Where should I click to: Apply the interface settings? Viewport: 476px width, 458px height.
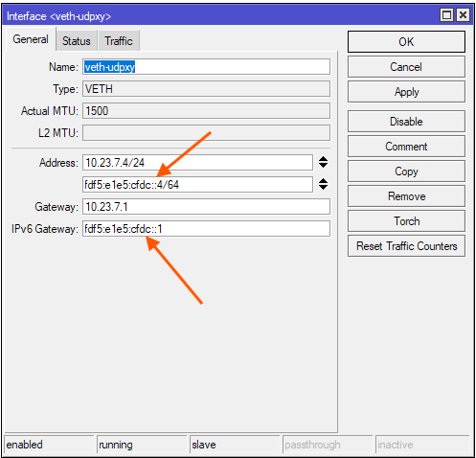point(406,92)
